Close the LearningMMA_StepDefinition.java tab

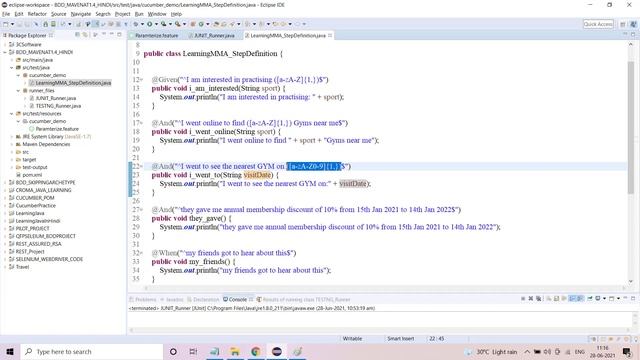(330, 36)
